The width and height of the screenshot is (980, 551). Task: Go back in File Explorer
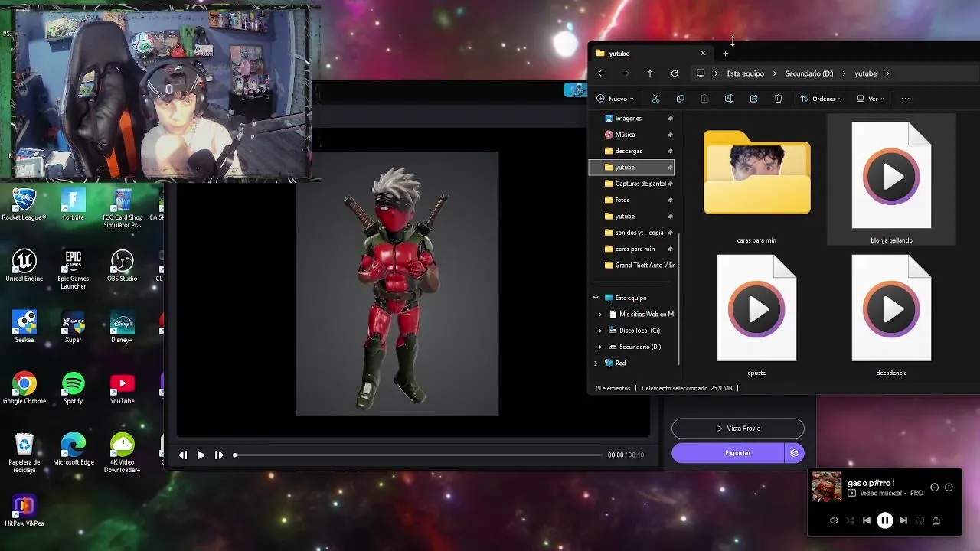click(601, 73)
